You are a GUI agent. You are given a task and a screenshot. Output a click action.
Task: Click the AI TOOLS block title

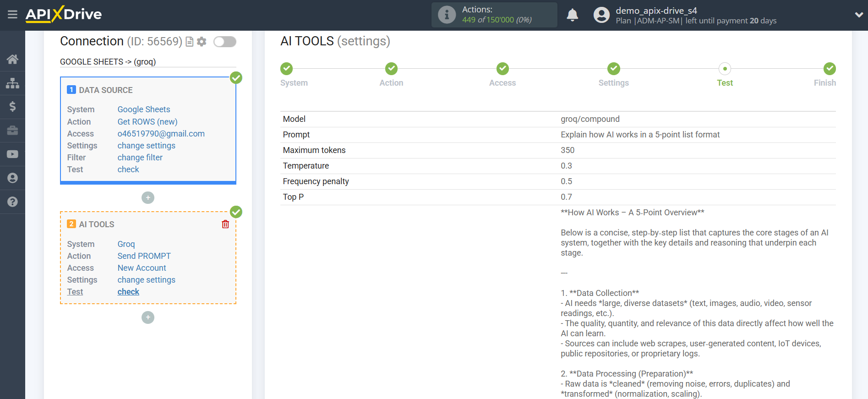(97, 224)
